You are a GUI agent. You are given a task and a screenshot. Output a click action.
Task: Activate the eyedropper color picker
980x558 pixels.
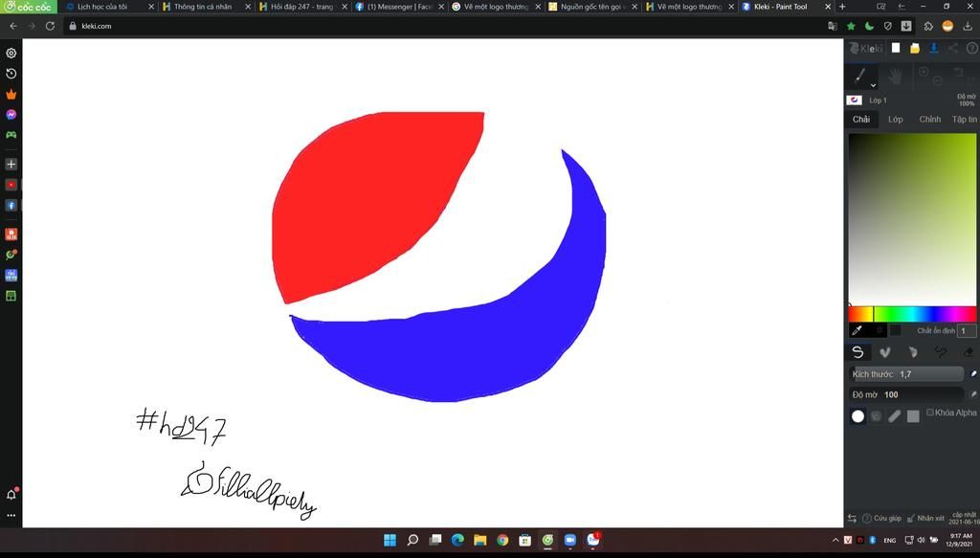click(857, 330)
